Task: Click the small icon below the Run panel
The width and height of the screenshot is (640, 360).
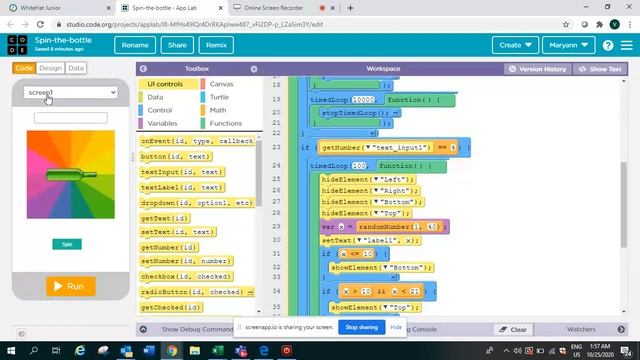Action: coord(22,334)
